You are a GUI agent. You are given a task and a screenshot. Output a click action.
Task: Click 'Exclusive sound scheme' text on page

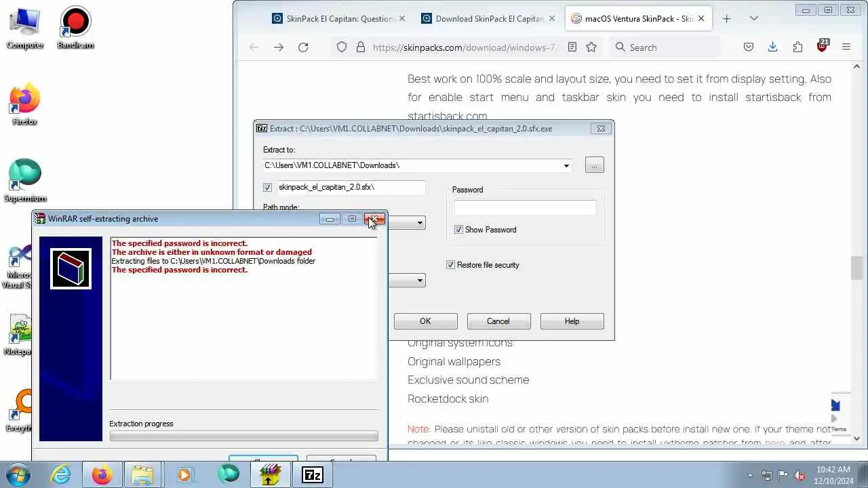point(468,380)
